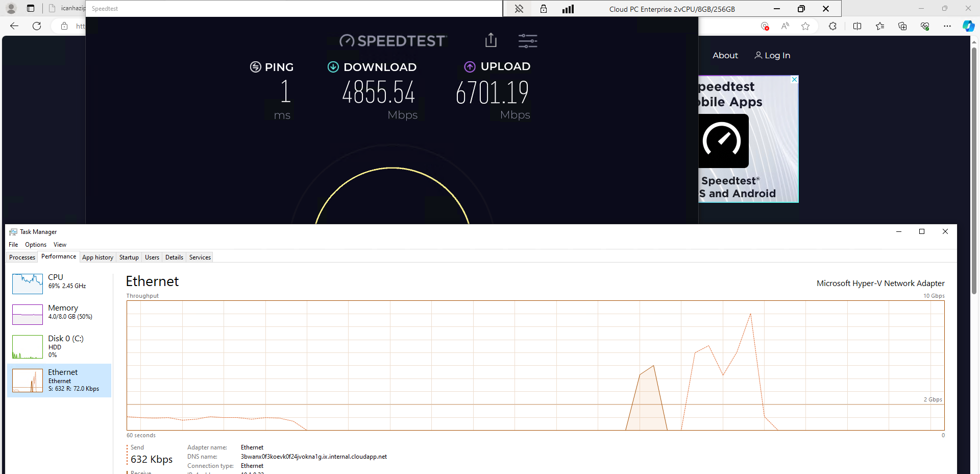Select the CPU performance graph thumbnail
Screen dimensions: 980x474
(28, 283)
